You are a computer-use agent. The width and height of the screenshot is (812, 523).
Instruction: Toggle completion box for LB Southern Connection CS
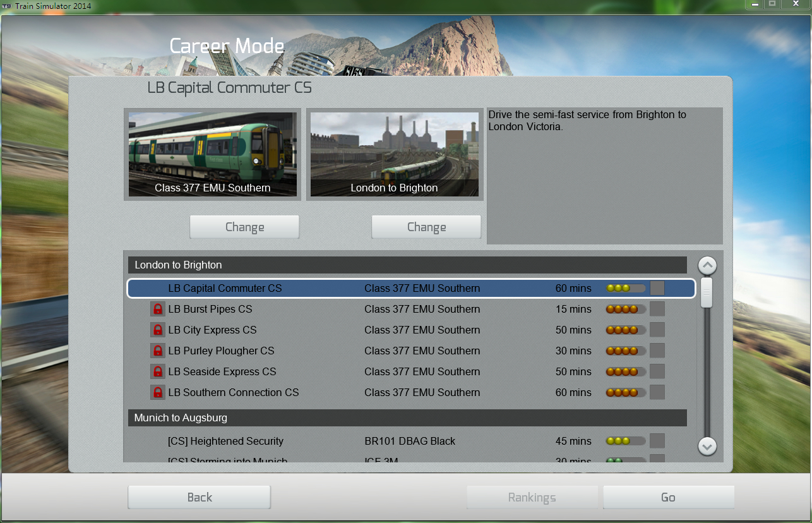click(657, 392)
